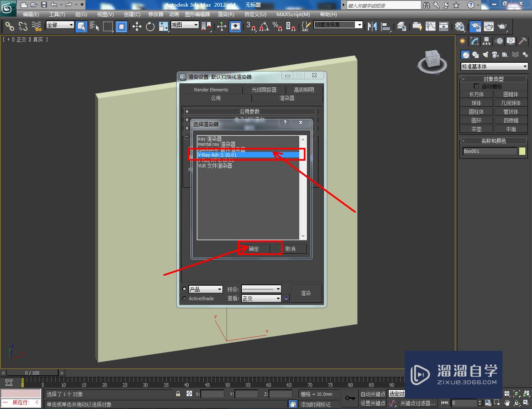Select the Link tool in main toolbar

click(x=10, y=27)
